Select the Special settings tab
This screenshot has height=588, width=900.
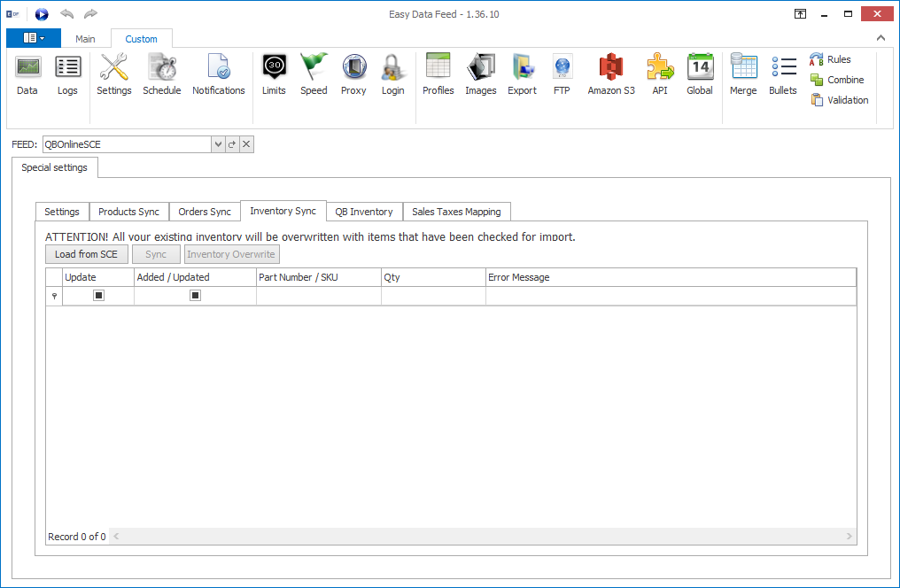tap(55, 167)
